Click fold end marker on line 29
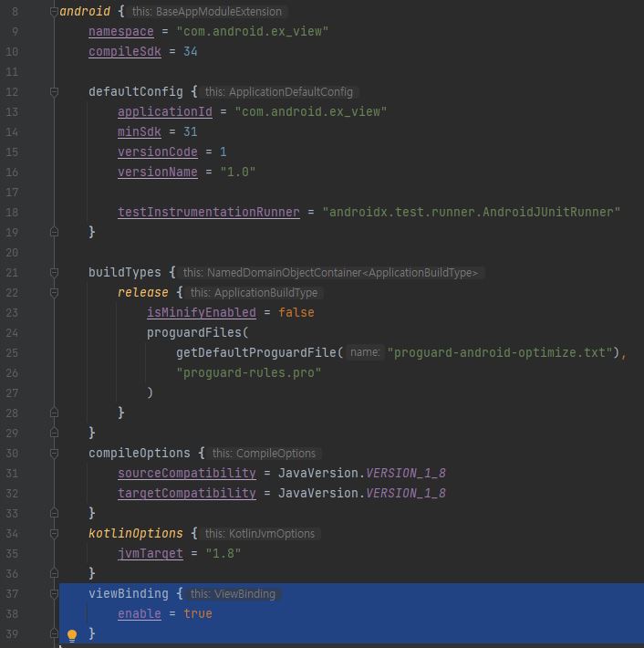The image size is (644, 648). 54,433
